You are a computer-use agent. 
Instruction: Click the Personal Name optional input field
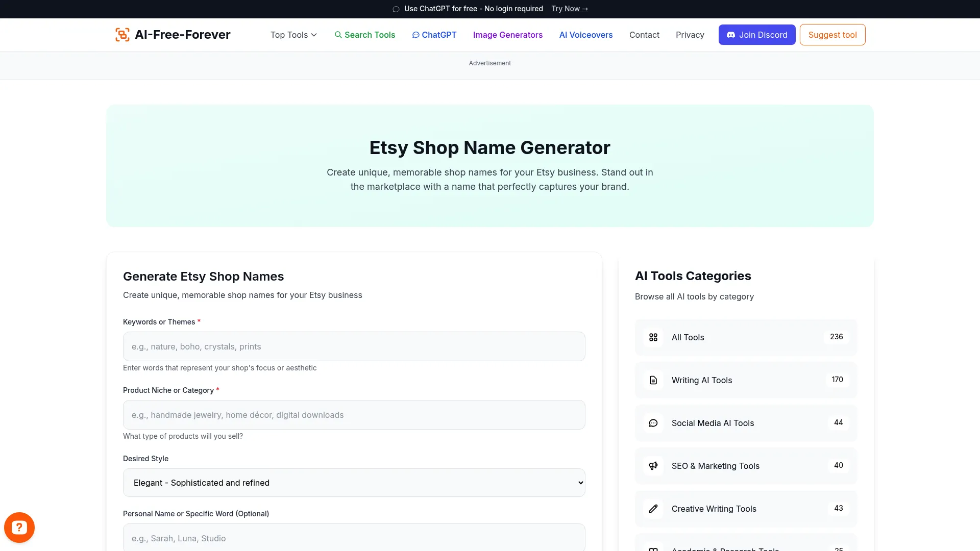(x=354, y=538)
